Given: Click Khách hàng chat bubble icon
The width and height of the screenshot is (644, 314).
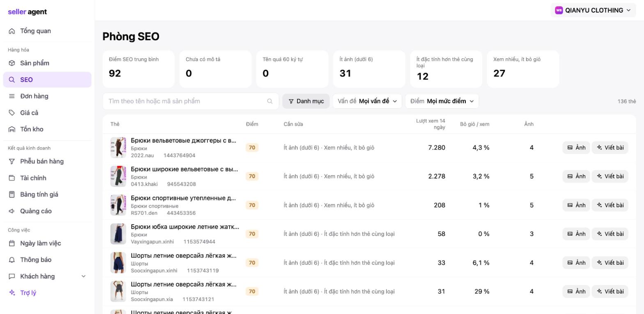Looking at the screenshot, I should click(12, 276).
